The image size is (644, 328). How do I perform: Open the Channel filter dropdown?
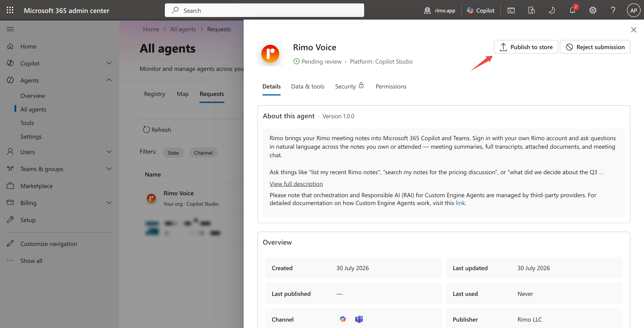[x=203, y=153]
